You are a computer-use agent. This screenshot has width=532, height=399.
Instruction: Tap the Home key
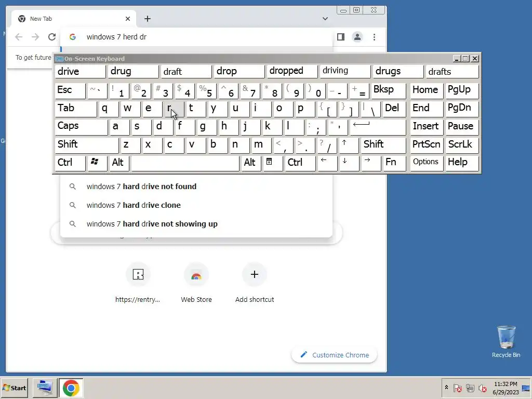tap(427, 90)
